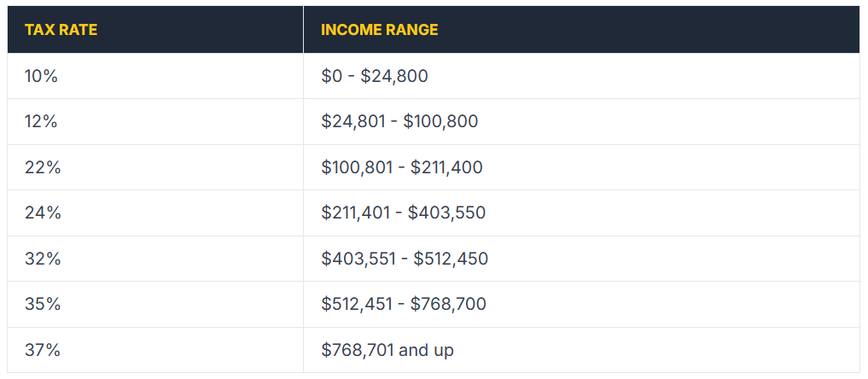Select the 24% tax rate cell
This screenshot has width=868, height=379.
click(x=155, y=213)
